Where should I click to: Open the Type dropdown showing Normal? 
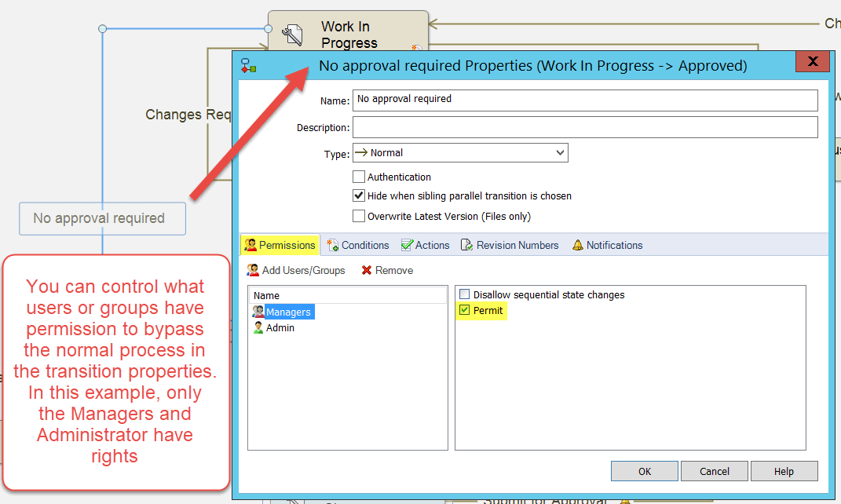tap(460, 153)
